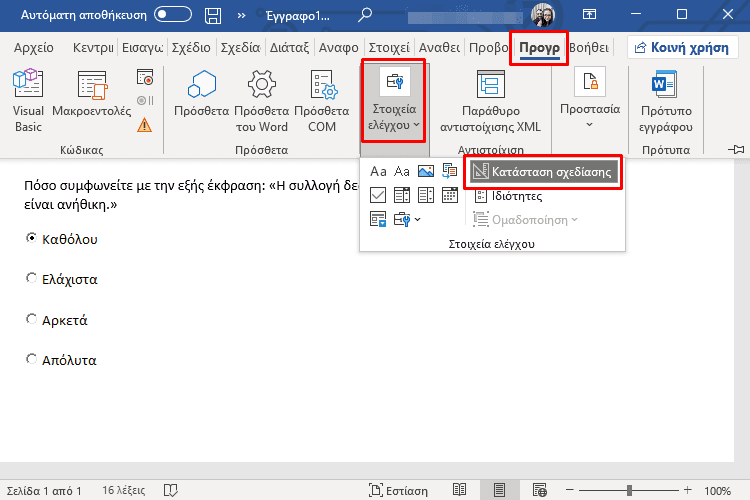The image size is (750, 500).
Task: Insert a picture content control
Action: coord(425,172)
